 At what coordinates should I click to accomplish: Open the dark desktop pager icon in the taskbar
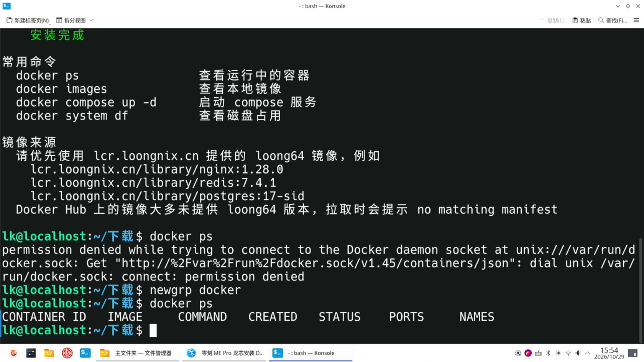[x=31, y=353]
